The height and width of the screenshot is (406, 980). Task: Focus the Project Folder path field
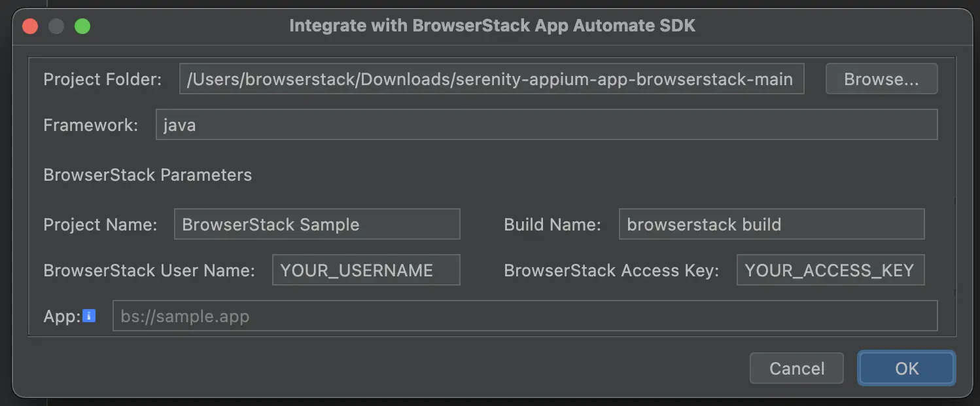click(x=491, y=79)
